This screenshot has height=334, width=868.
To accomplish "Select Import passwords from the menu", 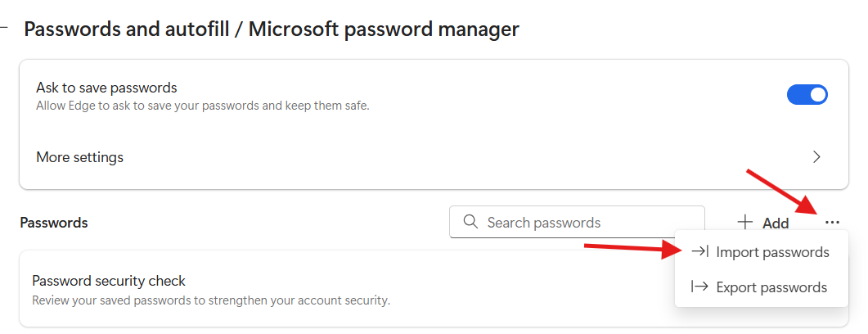I will coord(771,252).
